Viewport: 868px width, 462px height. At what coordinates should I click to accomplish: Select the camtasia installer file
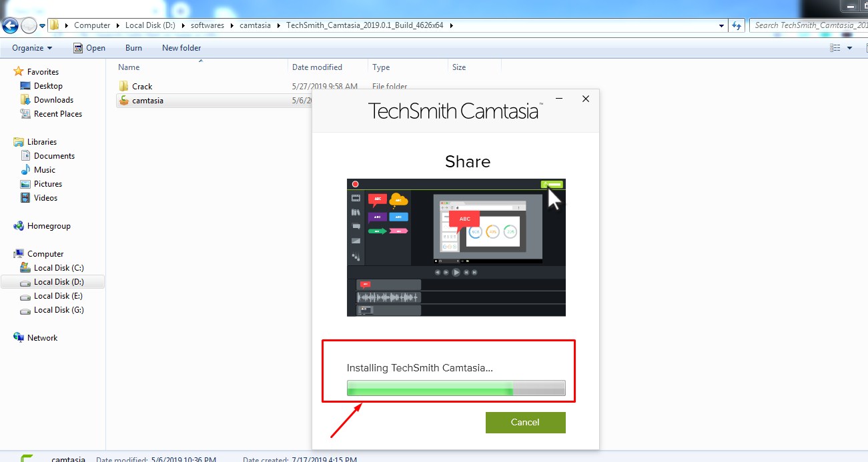coord(147,101)
